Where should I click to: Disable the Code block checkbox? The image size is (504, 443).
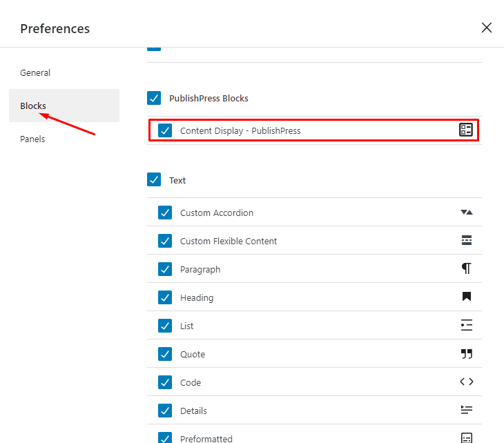(165, 382)
